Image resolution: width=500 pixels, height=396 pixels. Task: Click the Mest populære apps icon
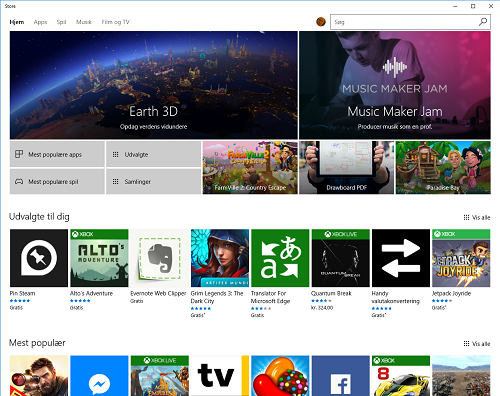pos(19,154)
